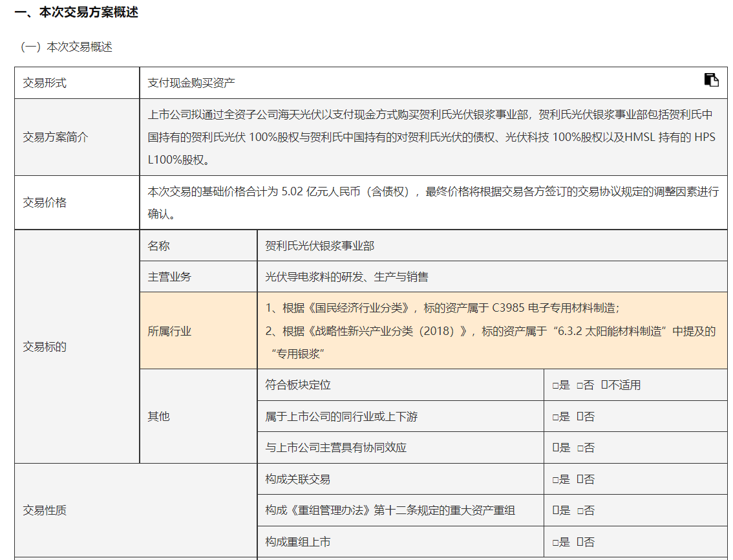Viewport: 733px width, 560px height.
Task: Select the 交易形式 label cell
Action: click(x=77, y=83)
